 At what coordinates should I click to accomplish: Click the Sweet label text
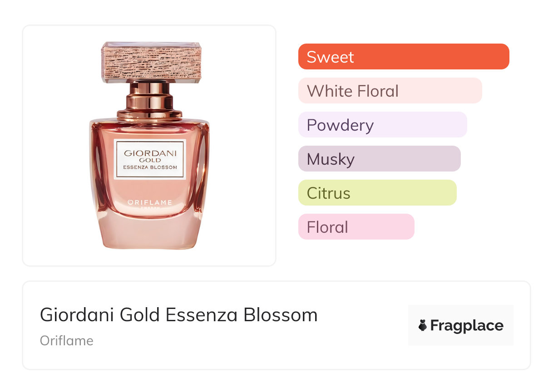[x=330, y=57]
